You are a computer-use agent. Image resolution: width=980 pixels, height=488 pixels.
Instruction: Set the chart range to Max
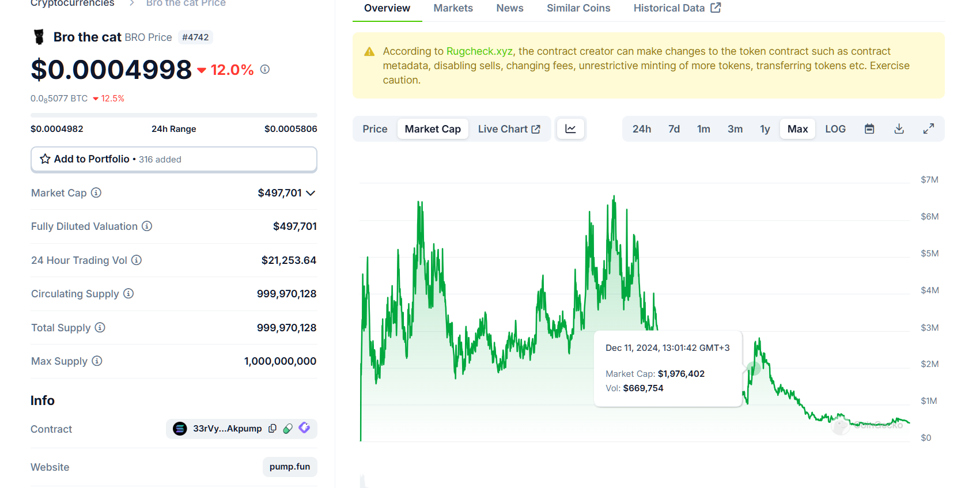(798, 129)
